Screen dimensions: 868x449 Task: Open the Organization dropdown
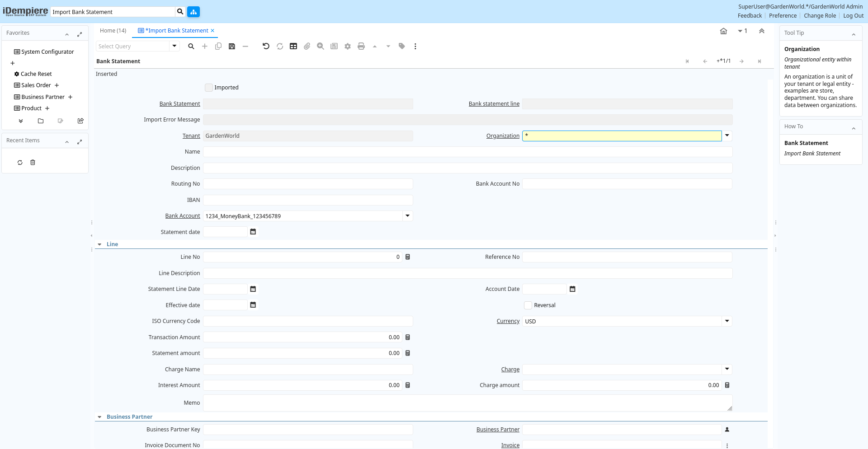coord(727,136)
